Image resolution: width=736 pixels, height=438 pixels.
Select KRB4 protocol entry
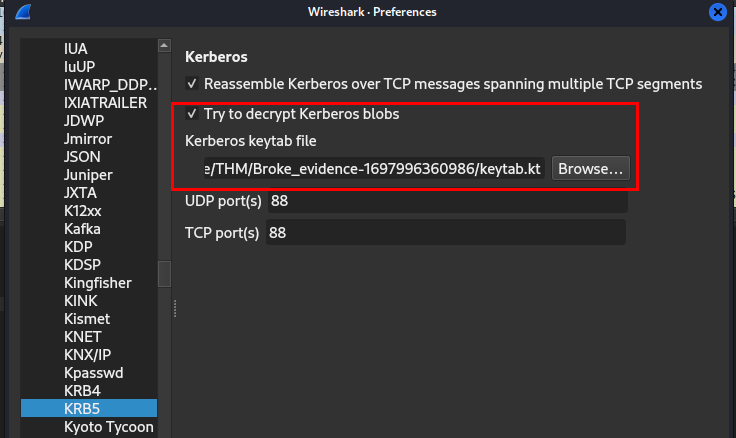click(82, 391)
